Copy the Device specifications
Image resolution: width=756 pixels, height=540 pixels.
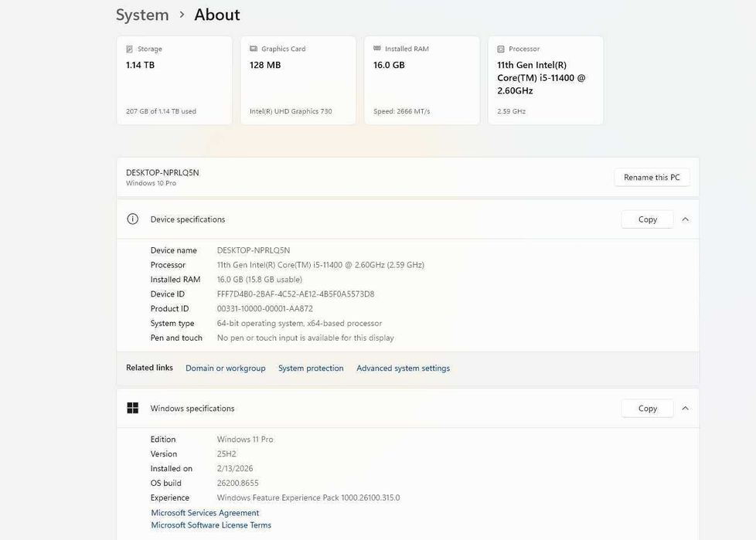648,219
